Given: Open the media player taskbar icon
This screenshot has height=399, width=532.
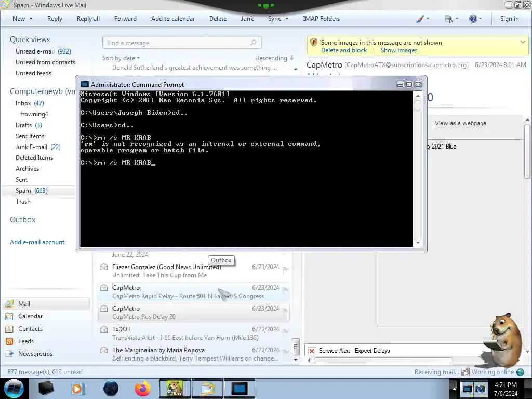Looking at the screenshot, I should point(77,389).
